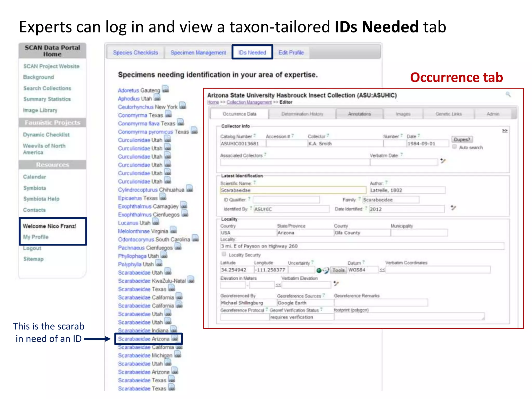Click the Dupes? button

coord(462,139)
